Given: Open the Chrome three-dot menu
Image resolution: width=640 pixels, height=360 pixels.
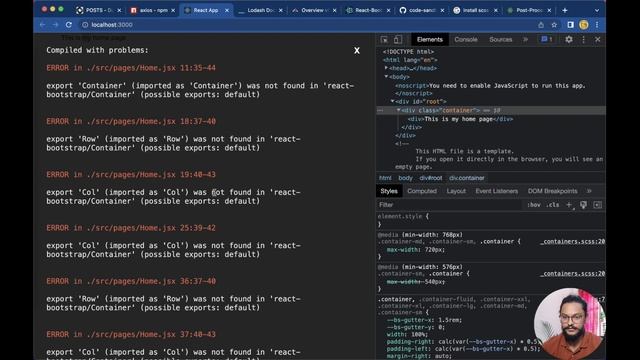Looking at the screenshot, I should click(x=597, y=25).
